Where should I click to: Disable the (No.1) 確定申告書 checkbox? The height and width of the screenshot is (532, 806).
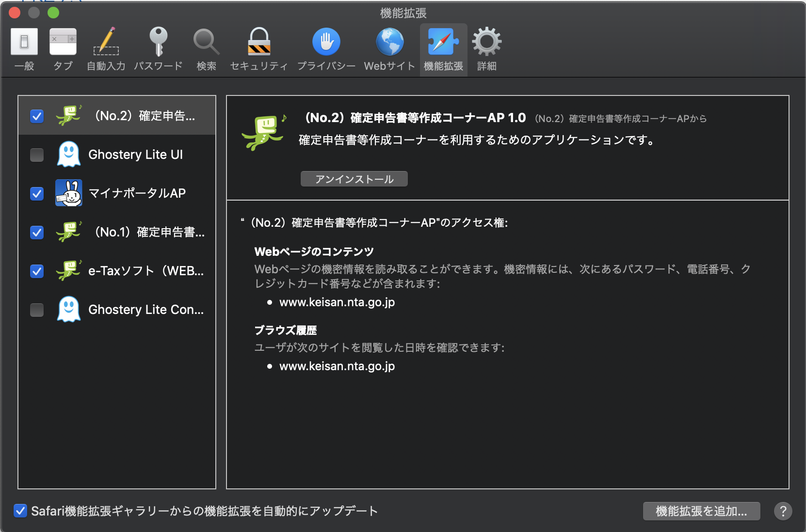37,233
